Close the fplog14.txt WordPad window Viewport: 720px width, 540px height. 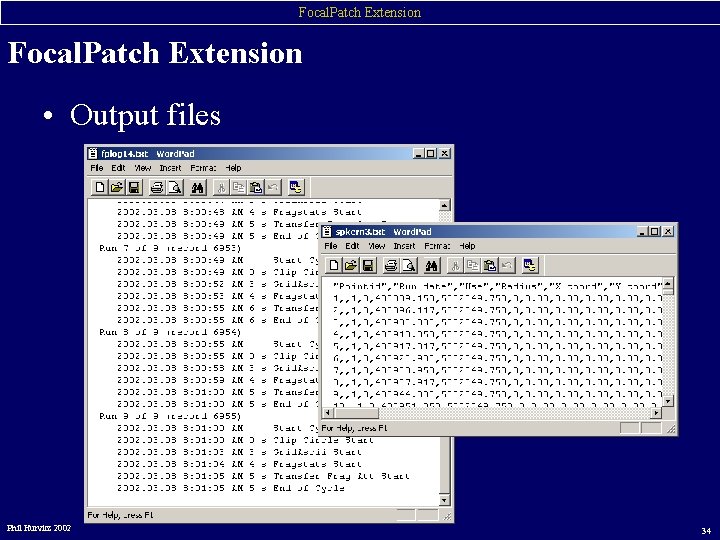pyautogui.click(x=444, y=153)
